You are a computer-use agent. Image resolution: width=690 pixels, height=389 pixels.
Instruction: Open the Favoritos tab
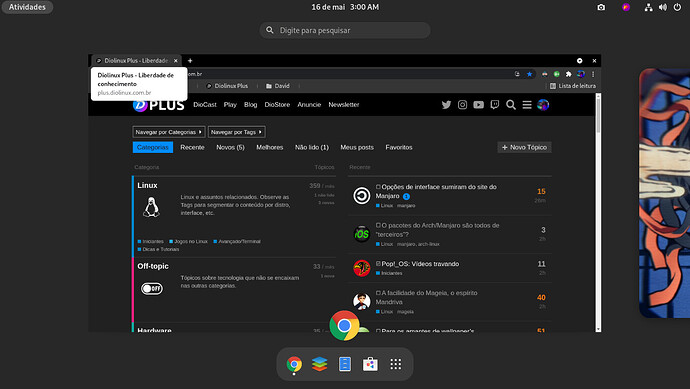click(x=399, y=147)
